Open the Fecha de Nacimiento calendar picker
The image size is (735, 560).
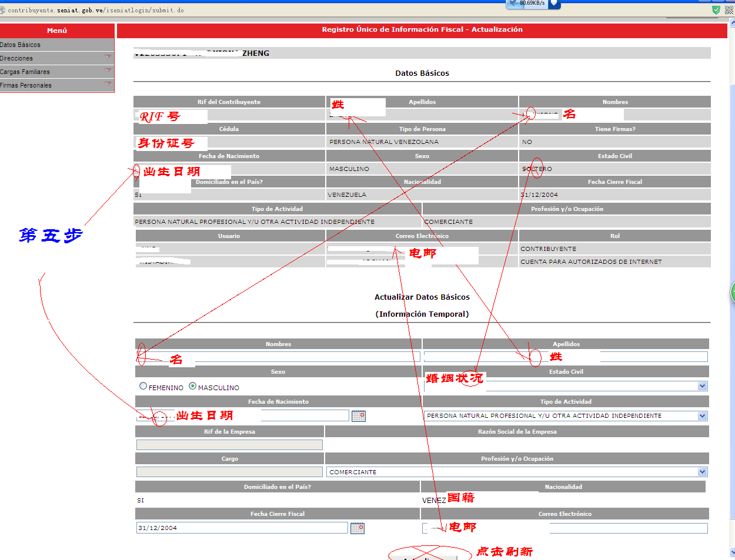coord(359,416)
